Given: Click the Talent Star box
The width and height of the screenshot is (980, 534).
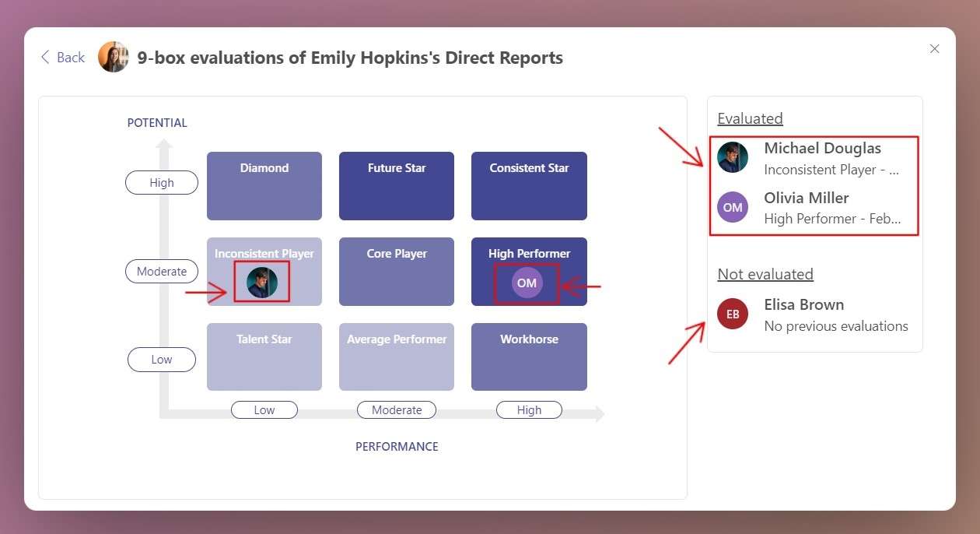Looking at the screenshot, I should pos(264,357).
